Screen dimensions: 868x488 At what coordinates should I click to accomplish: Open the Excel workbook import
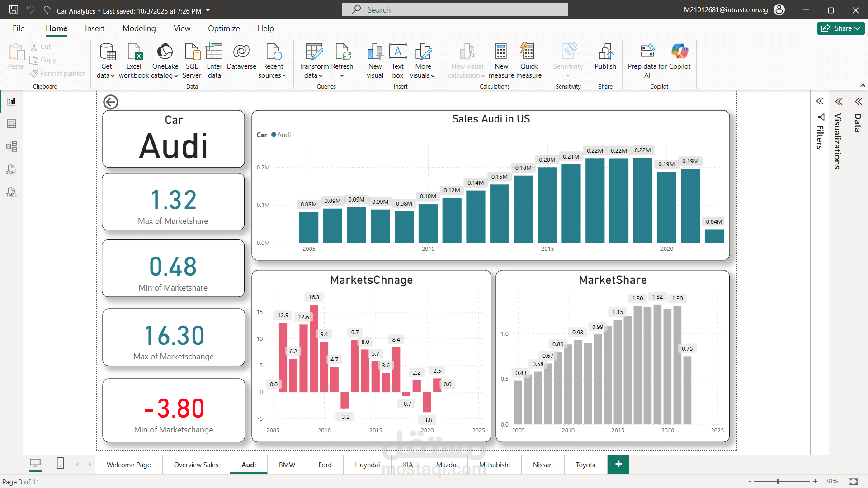[134, 61]
